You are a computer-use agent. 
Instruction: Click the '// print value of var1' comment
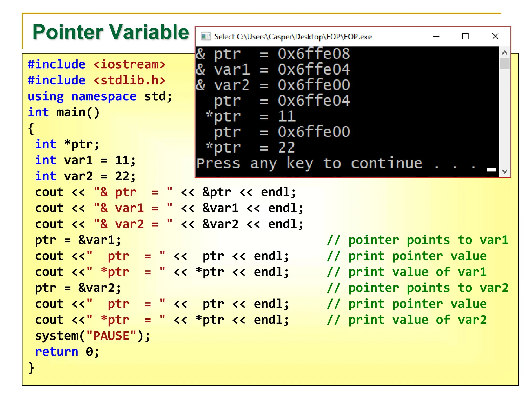407,272
